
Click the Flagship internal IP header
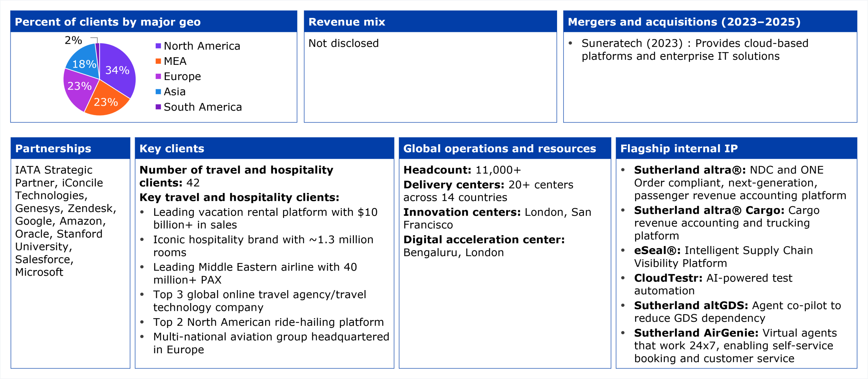679,148
